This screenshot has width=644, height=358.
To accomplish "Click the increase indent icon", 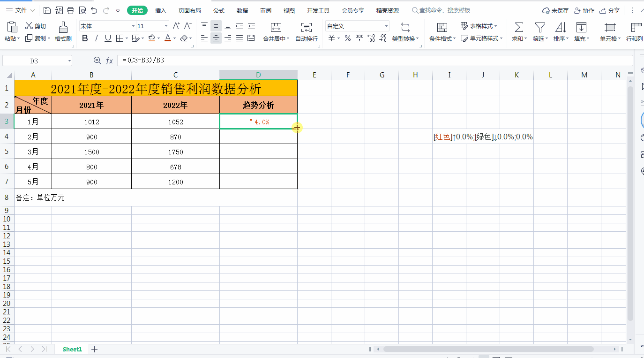I will point(251,26).
